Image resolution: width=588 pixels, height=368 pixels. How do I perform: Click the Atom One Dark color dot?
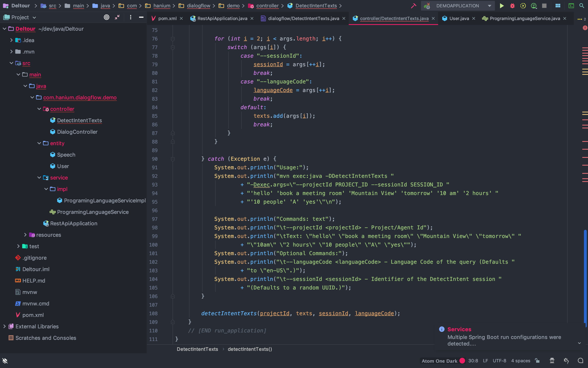462,361
